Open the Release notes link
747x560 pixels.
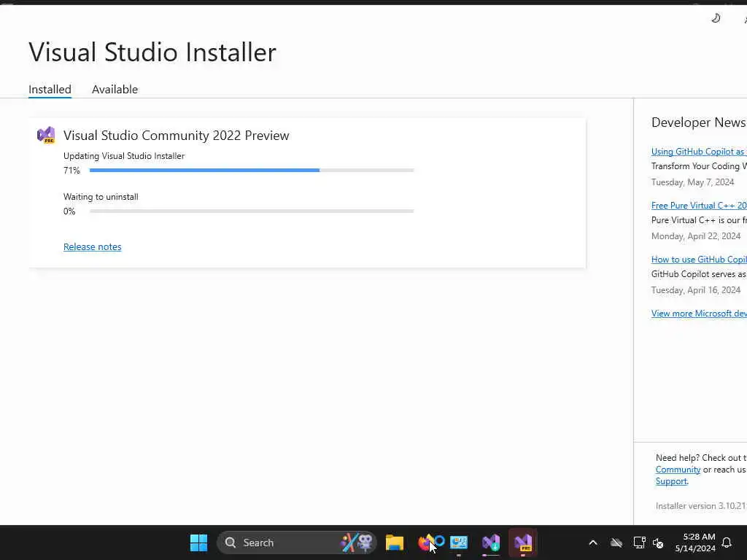93,246
